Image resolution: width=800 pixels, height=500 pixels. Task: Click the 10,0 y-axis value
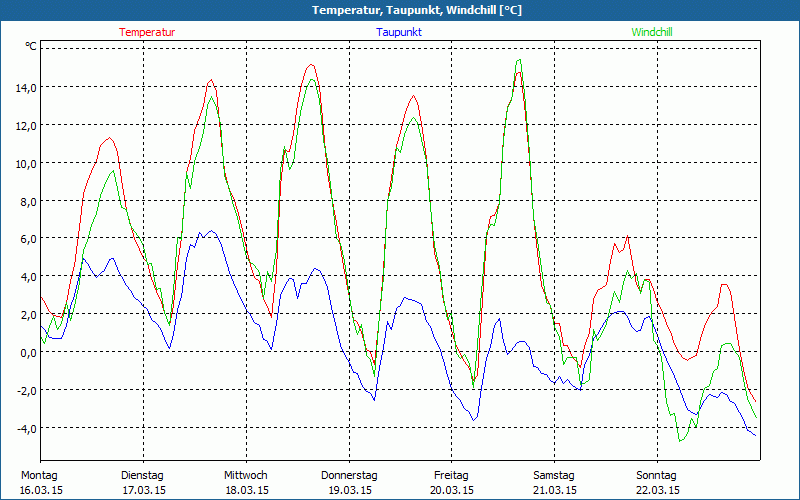(x=26, y=164)
